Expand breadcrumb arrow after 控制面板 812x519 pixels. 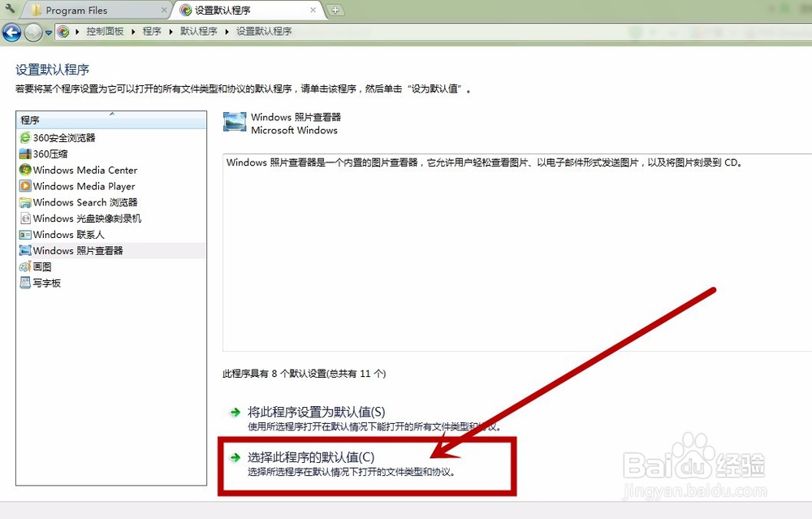[x=133, y=32]
